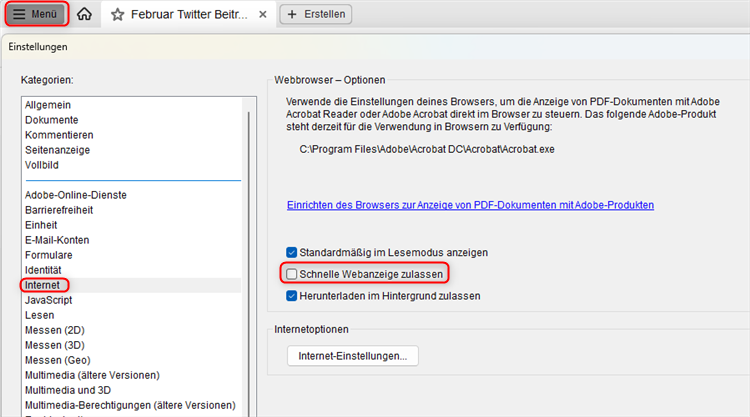
Task: Select the Vollbild category
Action: (42, 165)
